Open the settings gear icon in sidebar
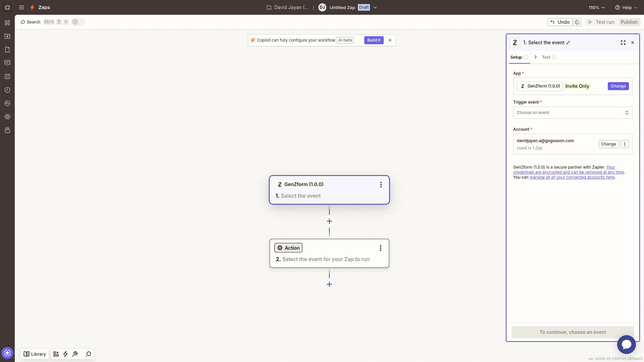The width and height of the screenshot is (644, 362). pyautogui.click(x=7, y=117)
